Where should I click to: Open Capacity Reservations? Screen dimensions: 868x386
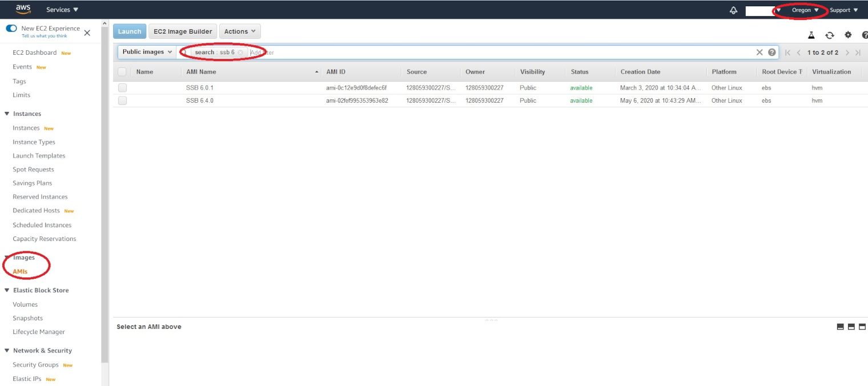pyautogui.click(x=45, y=239)
